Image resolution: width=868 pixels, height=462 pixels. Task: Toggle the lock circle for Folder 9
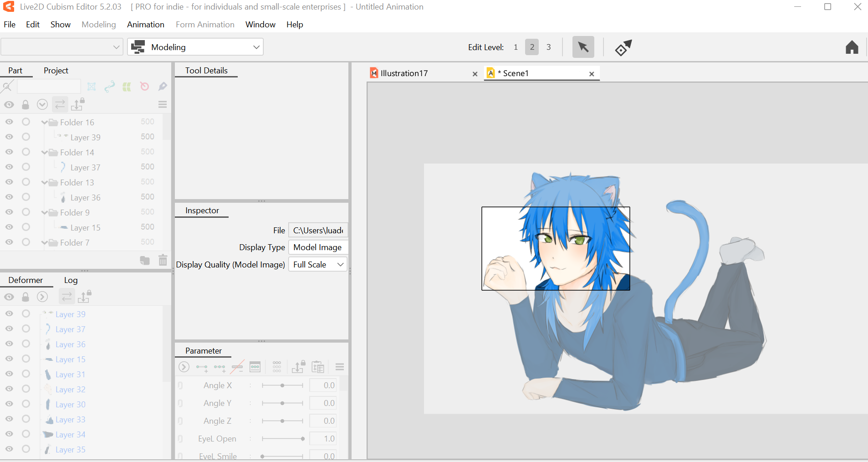click(x=26, y=212)
